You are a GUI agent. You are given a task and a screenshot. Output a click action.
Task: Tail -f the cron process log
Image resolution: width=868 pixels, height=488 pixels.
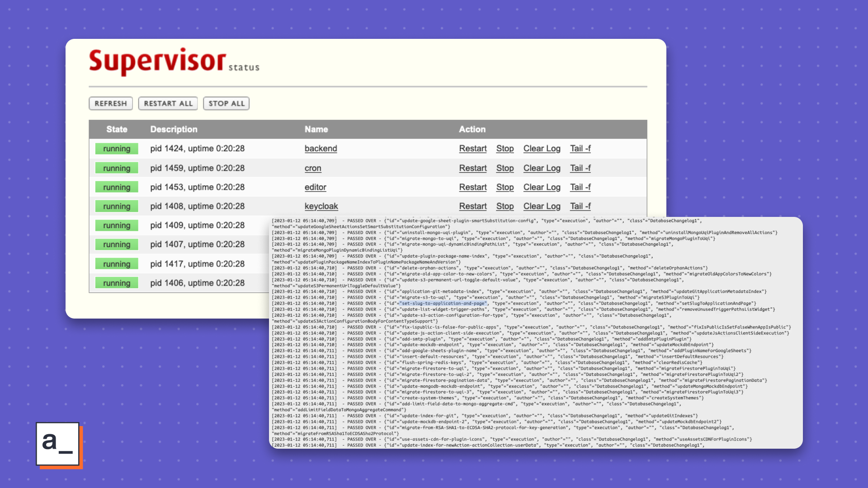[580, 168]
